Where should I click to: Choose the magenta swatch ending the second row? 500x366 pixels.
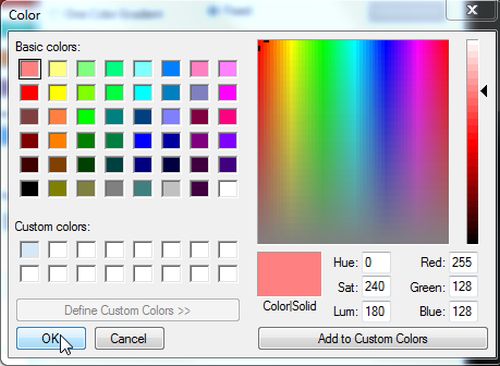click(228, 93)
